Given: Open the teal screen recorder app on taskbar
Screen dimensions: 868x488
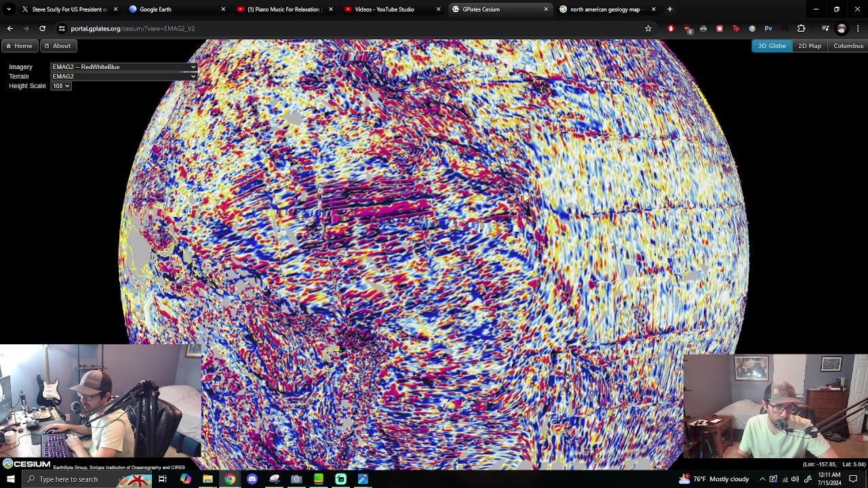Looking at the screenshot, I should [340, 479].
